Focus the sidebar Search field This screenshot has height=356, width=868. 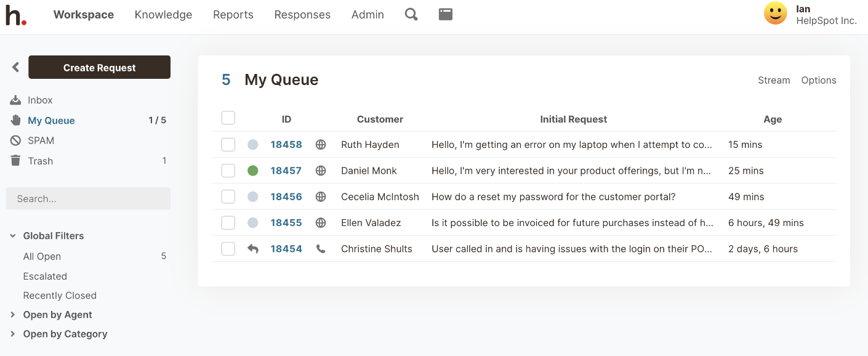pos(88,199)
